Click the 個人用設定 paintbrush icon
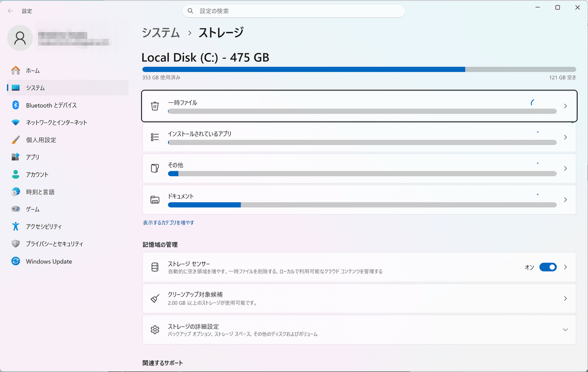The image size is (588, 372). pos(16,140)
